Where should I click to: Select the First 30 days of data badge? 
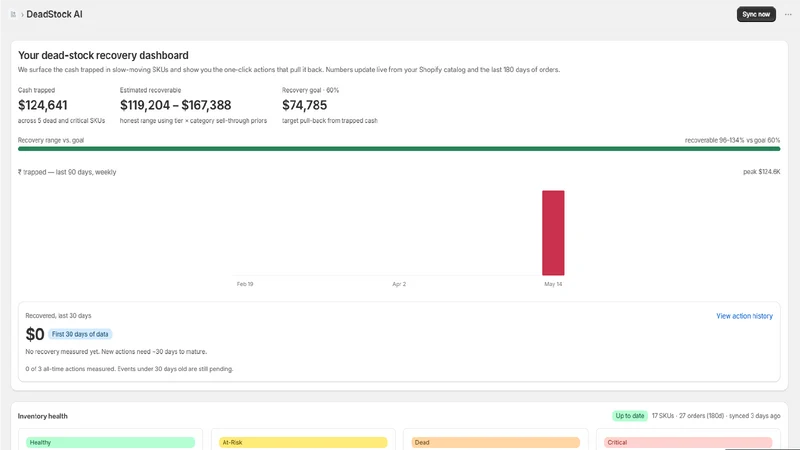[80, 334]
